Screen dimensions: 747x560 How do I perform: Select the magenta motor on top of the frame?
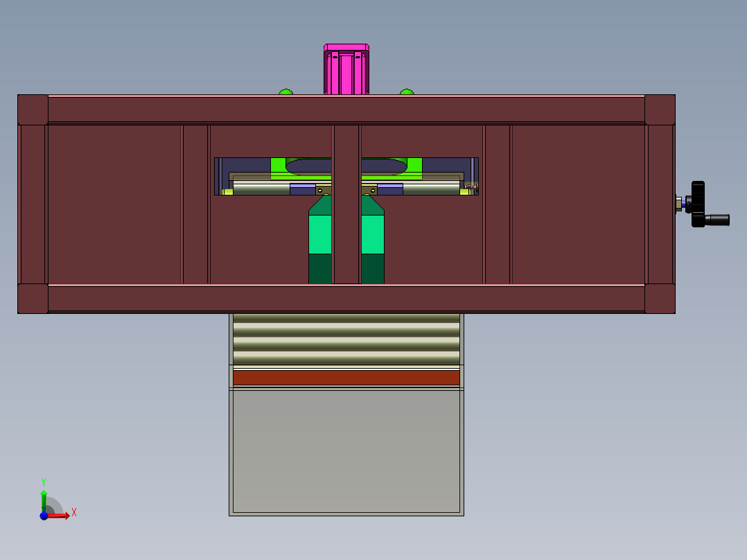[x=346, y=70]
